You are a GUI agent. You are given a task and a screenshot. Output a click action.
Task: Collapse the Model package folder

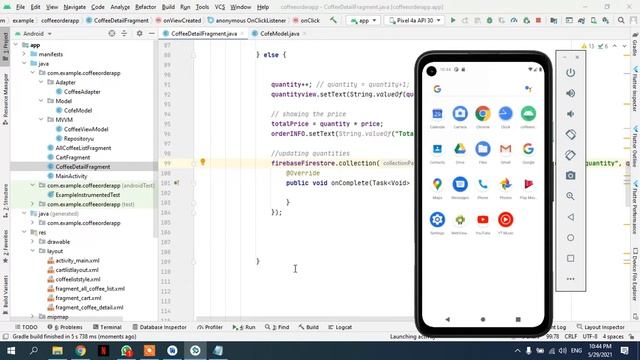[x=41, y=101]
